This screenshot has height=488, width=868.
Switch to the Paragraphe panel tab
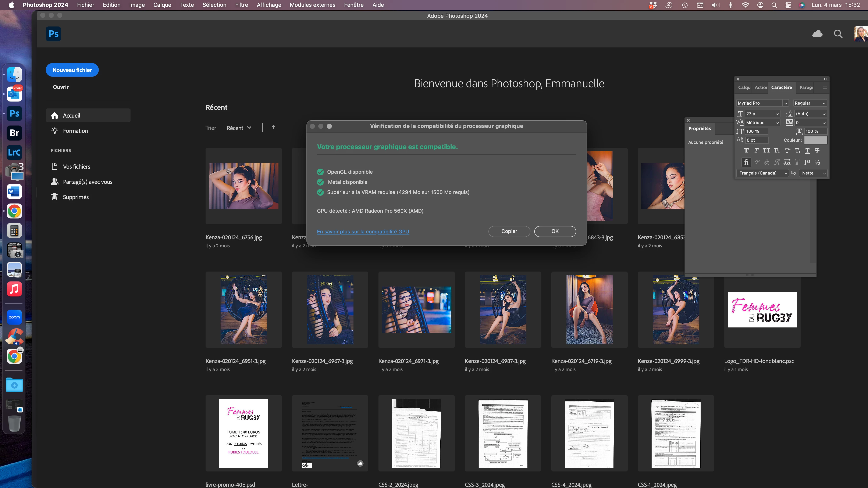806,87
